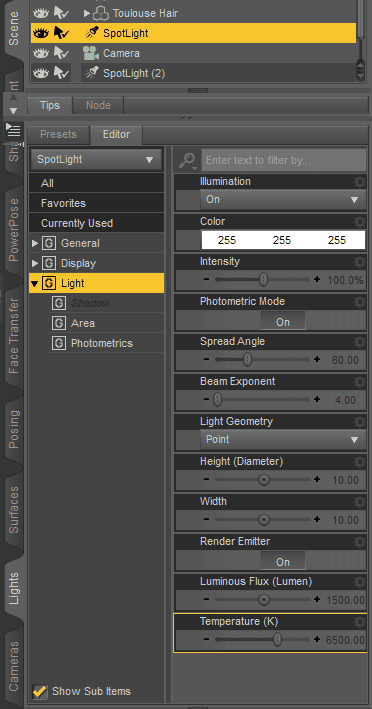This screenshot has height=709, width=372.
Task: Click the spotlight icon beside SpotLight
Action: pyautogui.click(x=92, y=33)
